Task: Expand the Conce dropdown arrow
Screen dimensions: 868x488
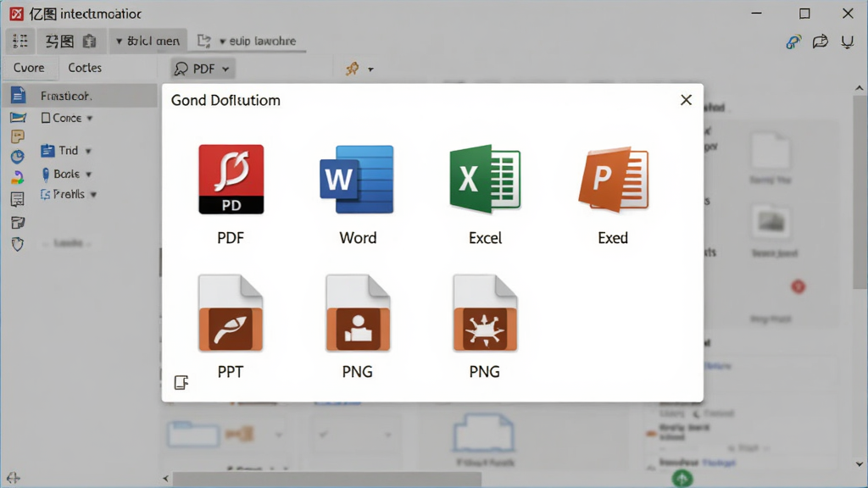Action: coord(90,119)
